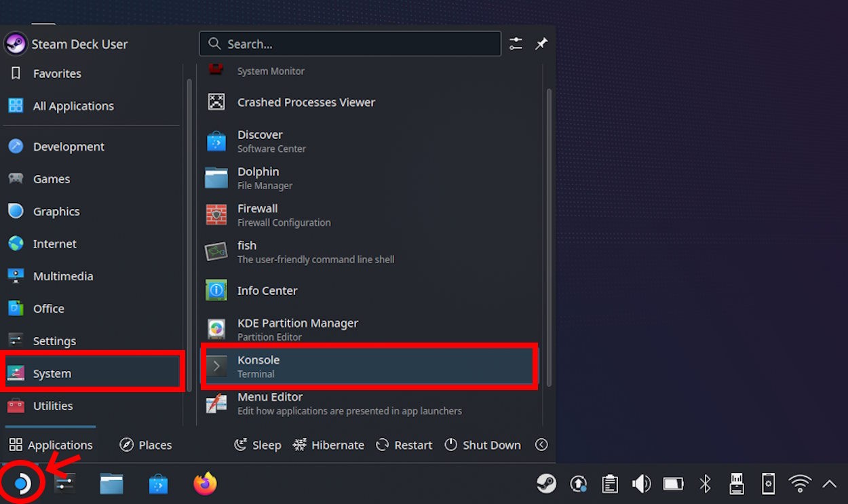The height and width of the screenshot is (504, 848).
Task: Click the Steam Deck User avatar
Action: [x=16, y=44]
